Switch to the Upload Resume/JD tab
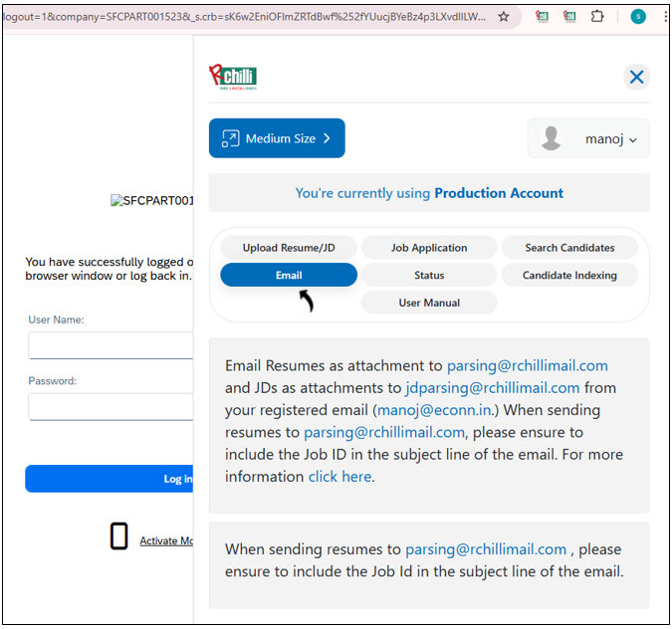Image resolution: width=672 pixels, height=629 pixels. [x=288, y=248]
